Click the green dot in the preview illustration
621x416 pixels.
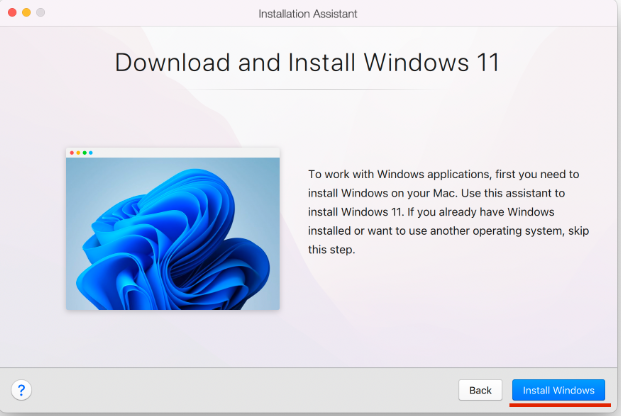click(84, 153)
